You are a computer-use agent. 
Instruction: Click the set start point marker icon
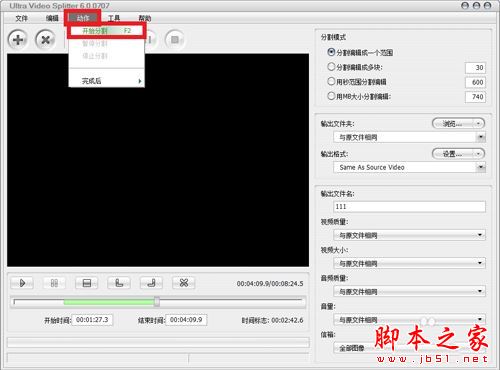[x=119, y=283]
